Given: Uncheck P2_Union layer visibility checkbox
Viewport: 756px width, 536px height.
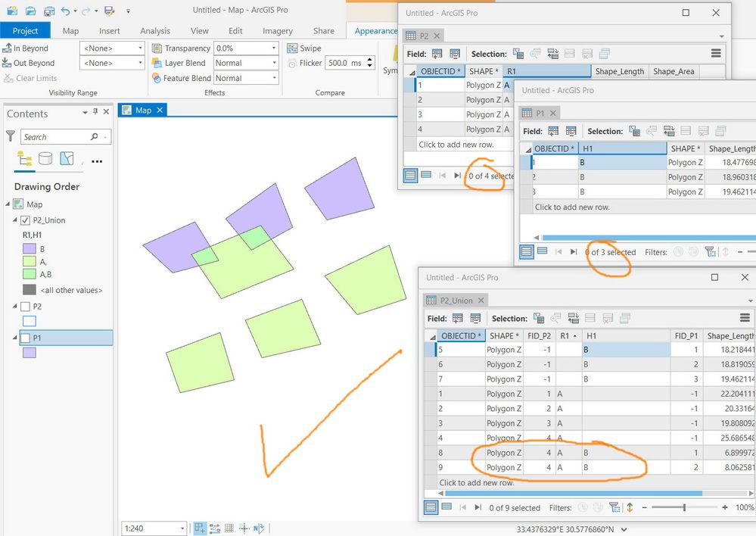Looking at the screenshot, I should tap(25, 220).
